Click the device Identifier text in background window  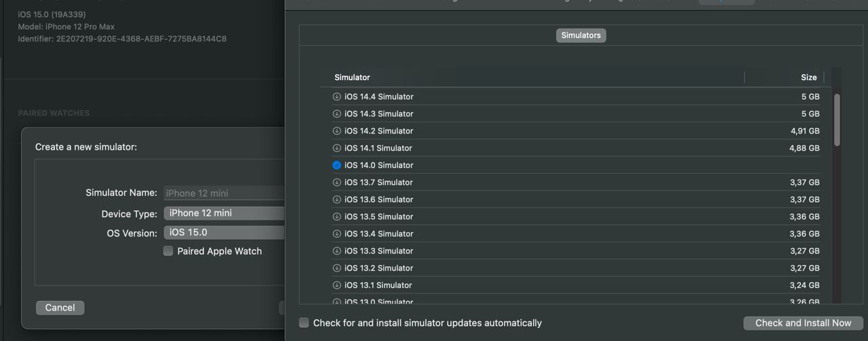(122, 39)
